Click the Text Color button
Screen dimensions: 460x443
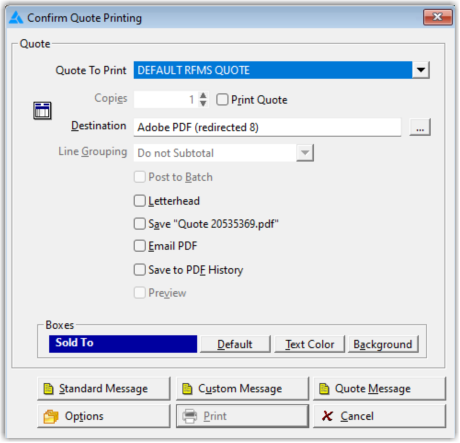coord(309,344)
